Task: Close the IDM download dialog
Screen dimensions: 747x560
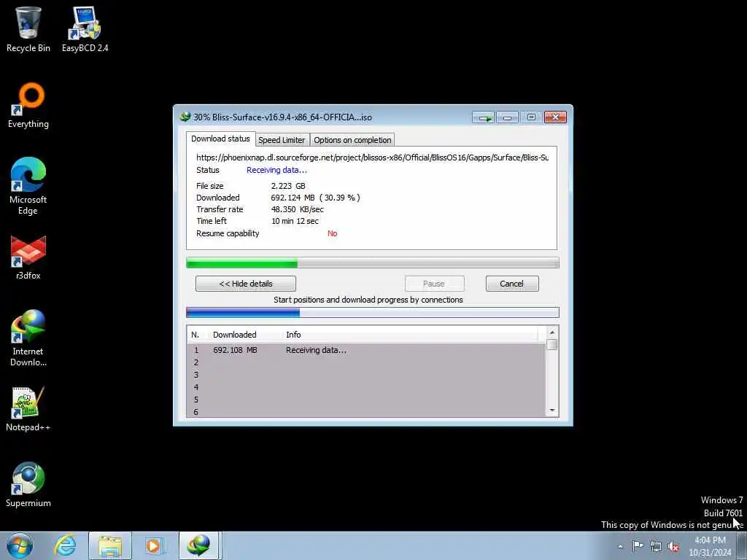Action: point(555,117)
